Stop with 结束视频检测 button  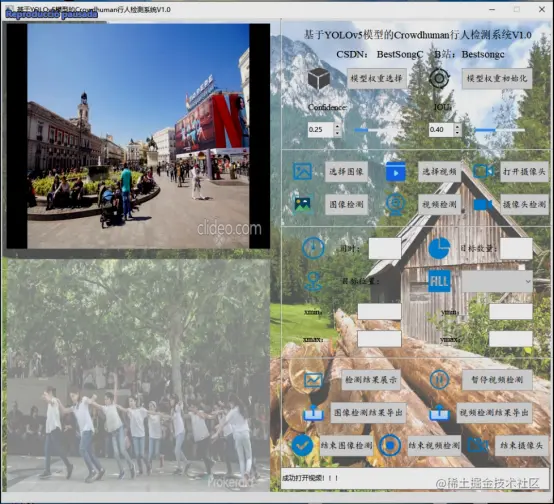[x=434, y=445]
